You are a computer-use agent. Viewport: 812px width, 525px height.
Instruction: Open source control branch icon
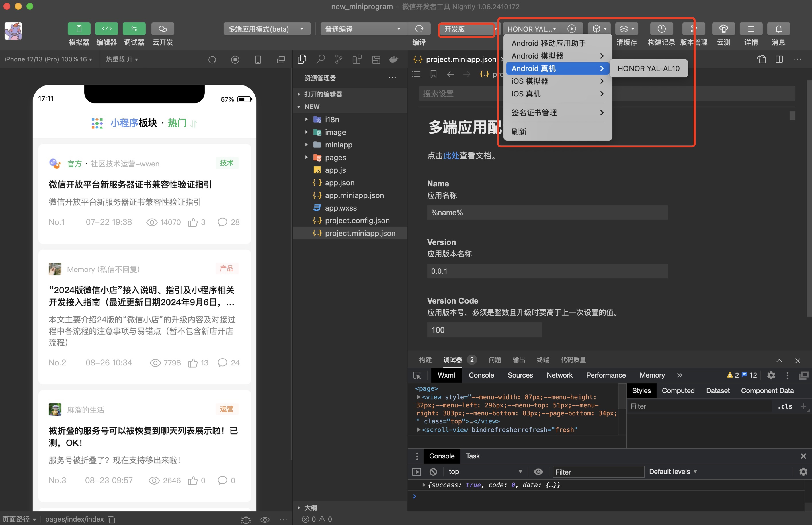339,59
